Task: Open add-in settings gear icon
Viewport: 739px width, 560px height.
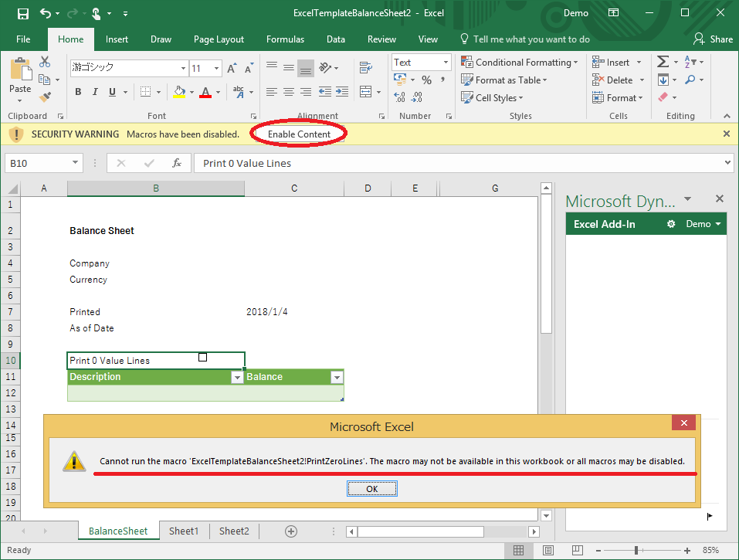Action: (x=671, y=224)
